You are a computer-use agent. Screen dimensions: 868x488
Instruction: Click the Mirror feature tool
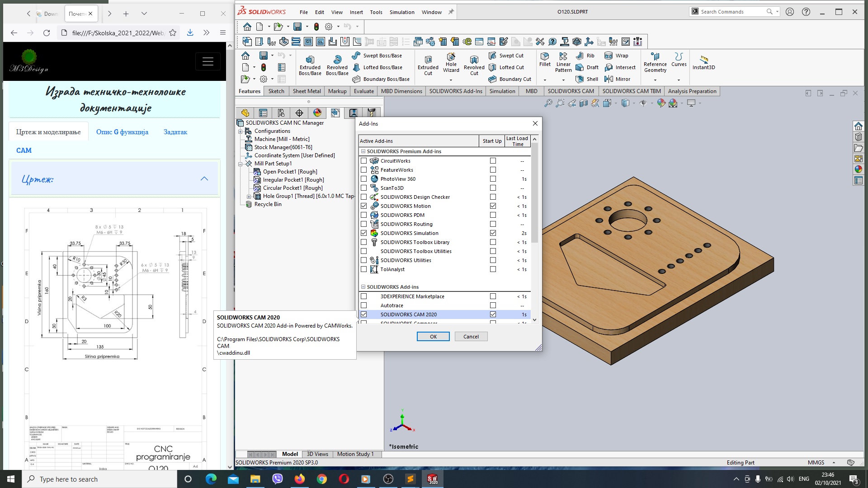pos(618,79)
